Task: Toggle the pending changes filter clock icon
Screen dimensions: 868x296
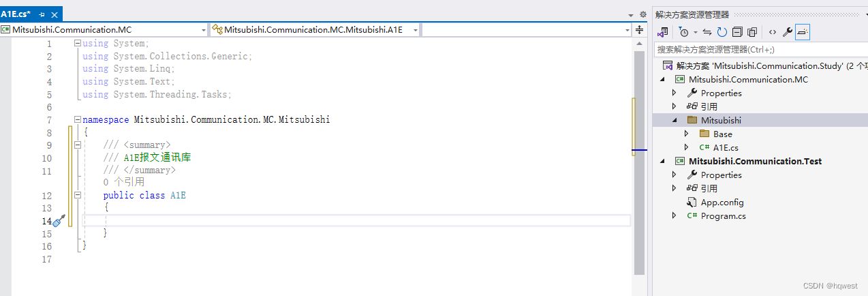Action: (x=684, y=32)
